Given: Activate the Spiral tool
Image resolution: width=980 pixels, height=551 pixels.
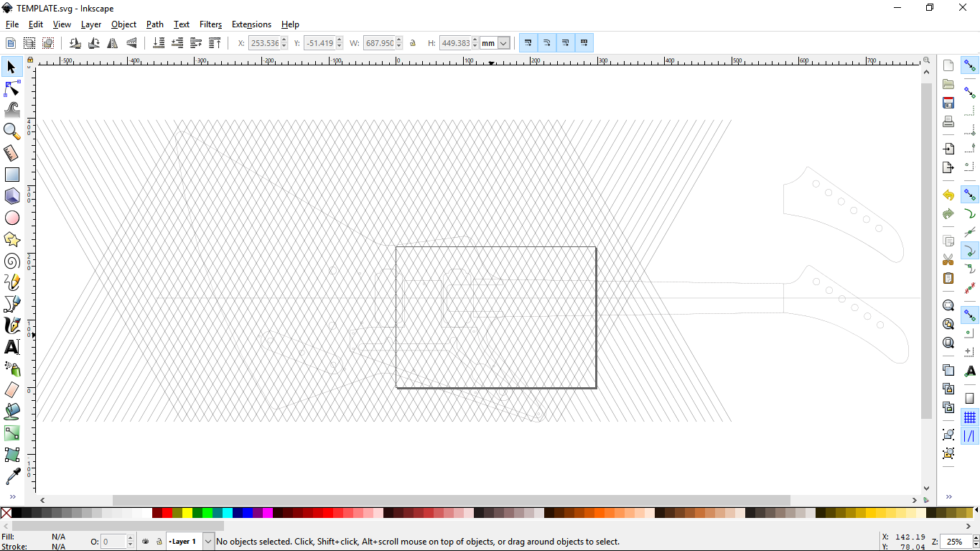Looking at the screenshot, I should pyautogui.click(x=11, y=261).
